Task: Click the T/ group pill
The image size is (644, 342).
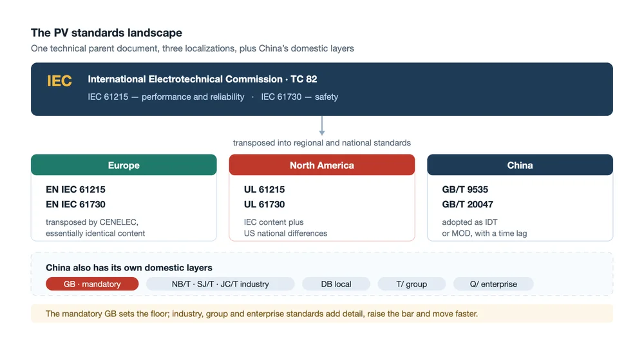Action: [412, 283]
